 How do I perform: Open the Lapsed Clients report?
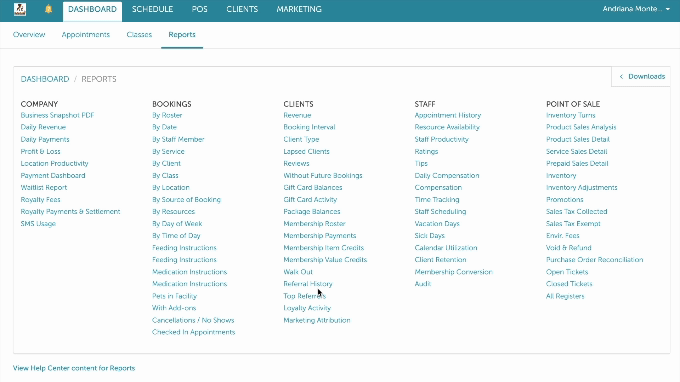pos(306,151)
